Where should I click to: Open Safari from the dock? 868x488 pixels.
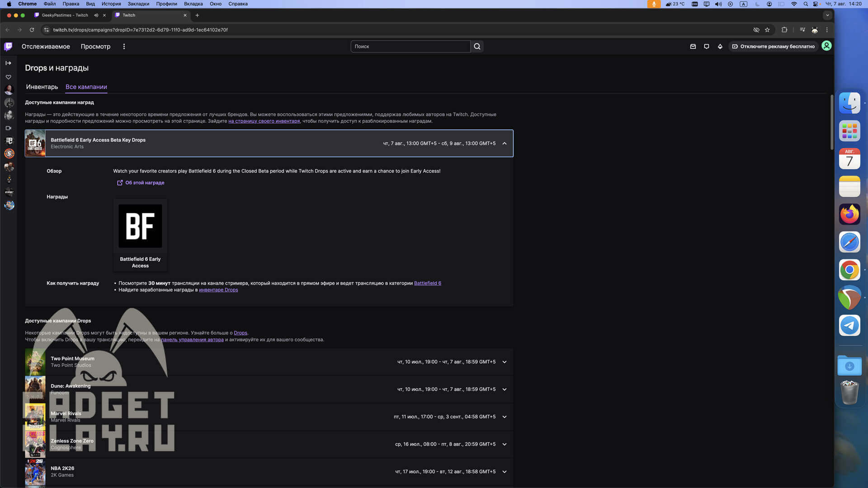tap(849, 242)
